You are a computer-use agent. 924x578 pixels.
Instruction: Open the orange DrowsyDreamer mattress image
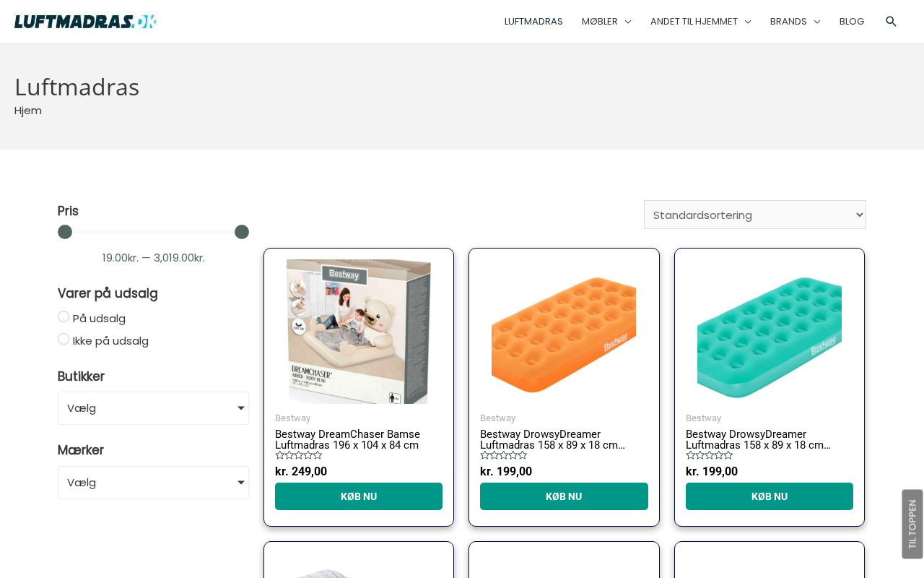pos(564,332)
